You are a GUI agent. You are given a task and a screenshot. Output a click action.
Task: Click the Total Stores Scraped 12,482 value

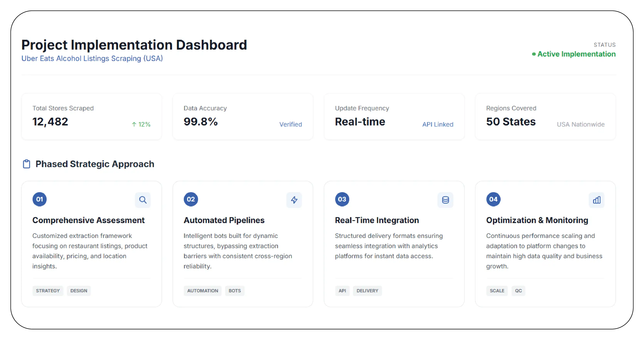tap(50, 122)
